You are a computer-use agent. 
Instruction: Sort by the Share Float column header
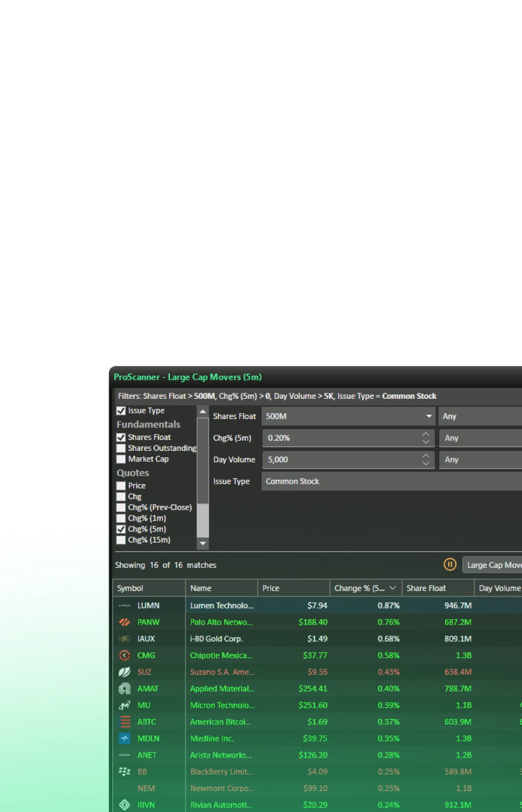[x=438, y=588]
